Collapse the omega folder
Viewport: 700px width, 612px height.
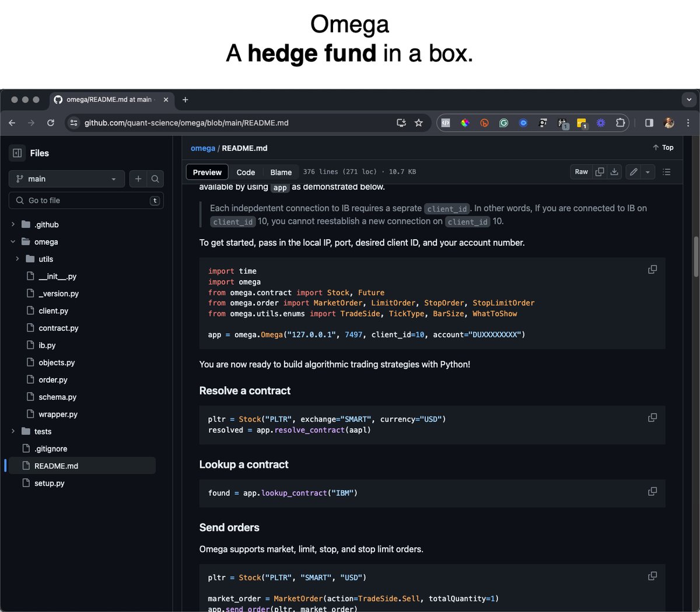(x=13, y=242)
